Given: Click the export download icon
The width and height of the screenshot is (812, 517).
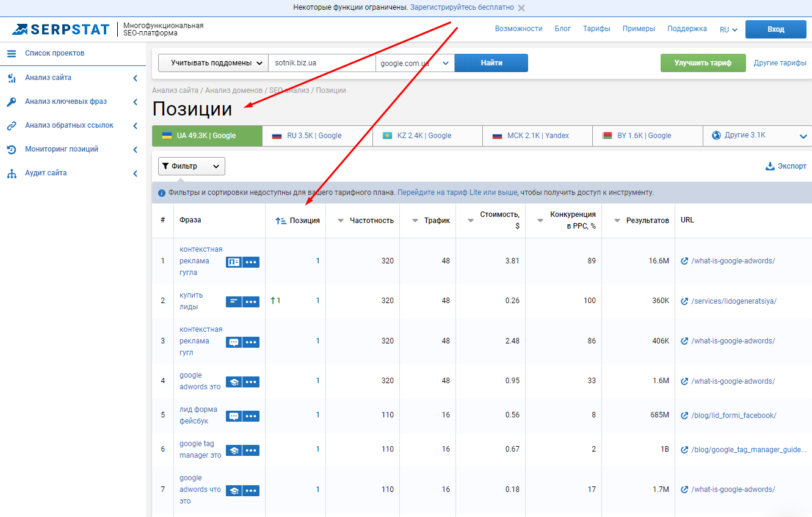Looking at the screenshot, I should point(770,166).
